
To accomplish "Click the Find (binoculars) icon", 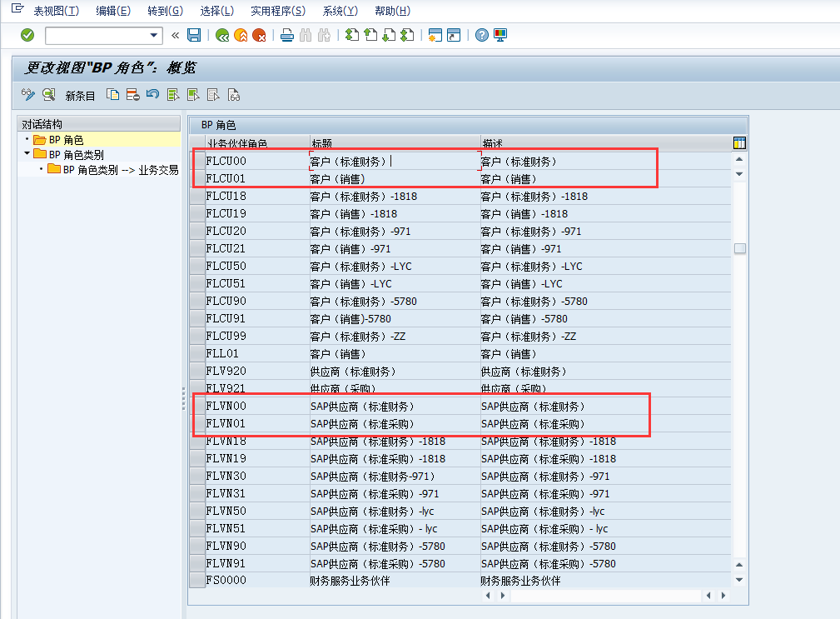I will click(306, 36).
